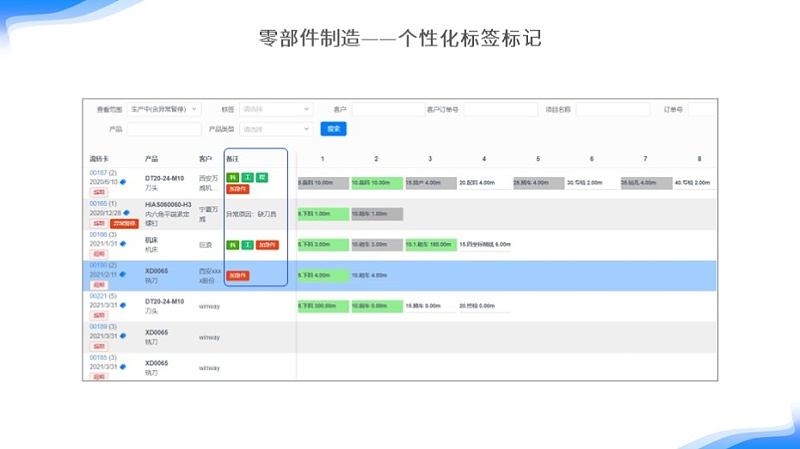Image resolution: width=800 pixels, height=449 pixels.
Task: Click the blue tag icon beside 2020/12/28
Action: pos(127,212)
